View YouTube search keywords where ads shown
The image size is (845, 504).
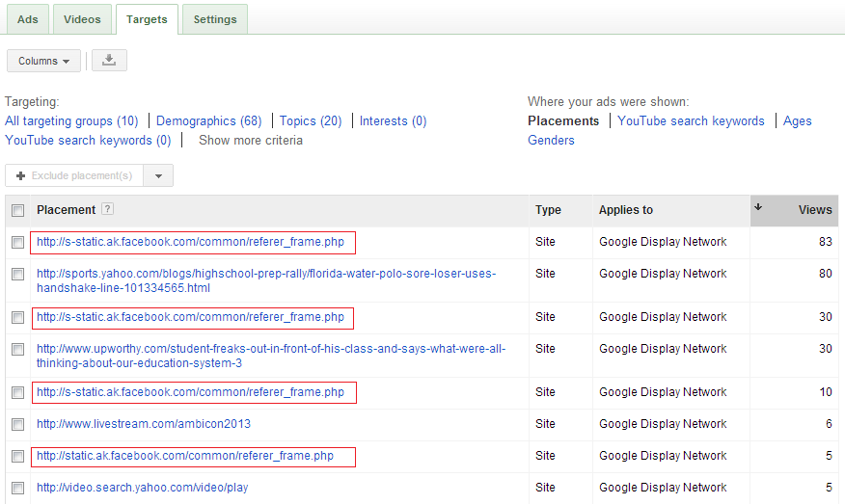[691, 121]
